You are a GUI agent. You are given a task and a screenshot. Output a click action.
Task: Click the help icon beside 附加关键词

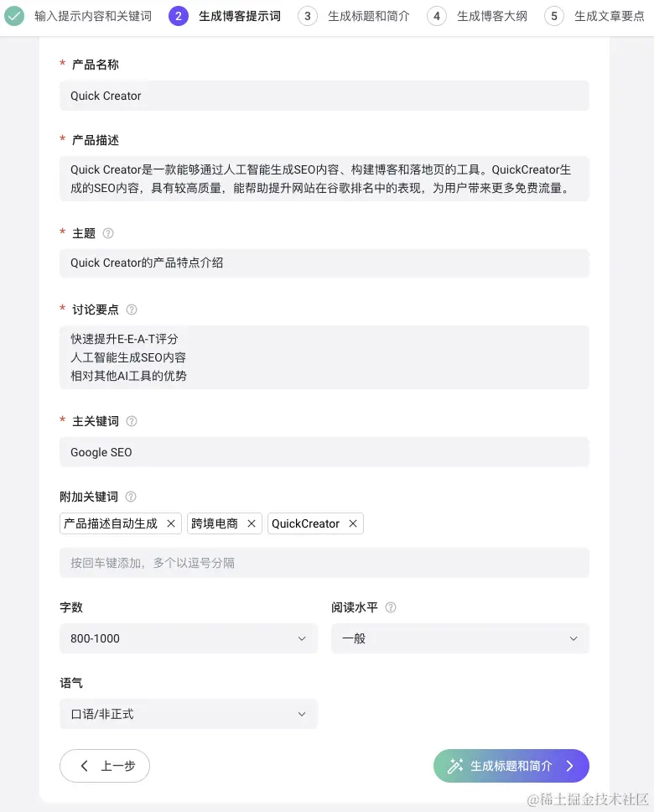click(x=131, y=497)
